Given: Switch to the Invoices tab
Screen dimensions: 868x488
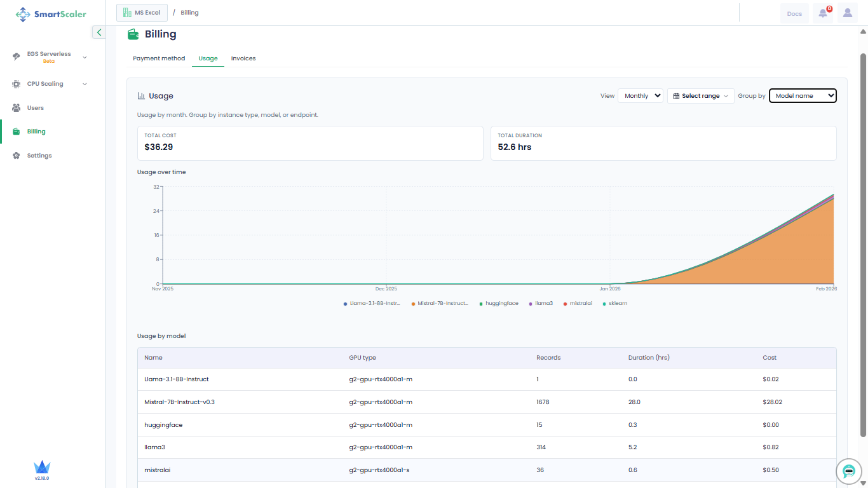Looking at the screenshot, I should [243, 58].
